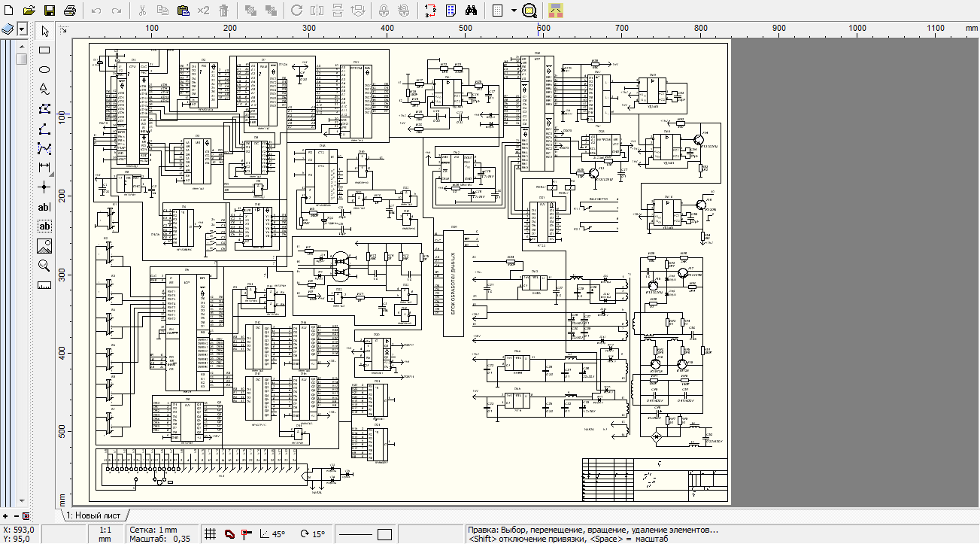Image resolution: width=980 pixels, height=544 pixels.
Task: Click the Paste clipboard icon
Action: point(183,11)
